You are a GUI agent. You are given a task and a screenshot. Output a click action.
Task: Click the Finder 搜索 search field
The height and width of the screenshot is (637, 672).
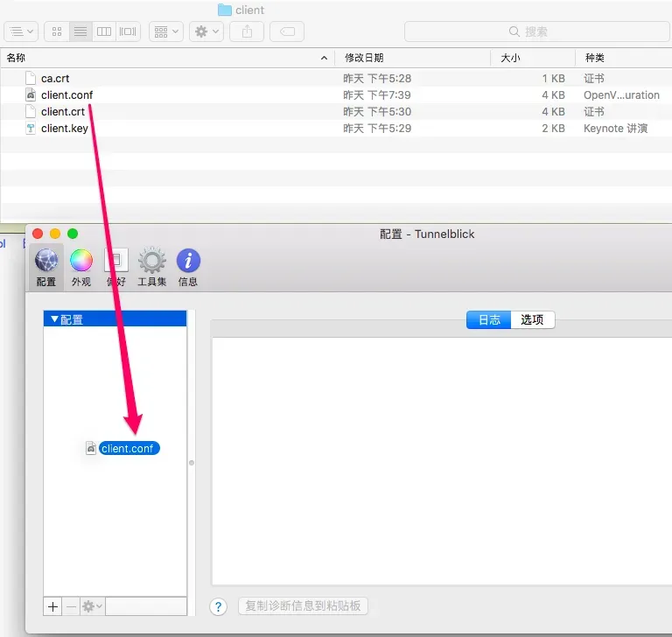click(535, 31)
